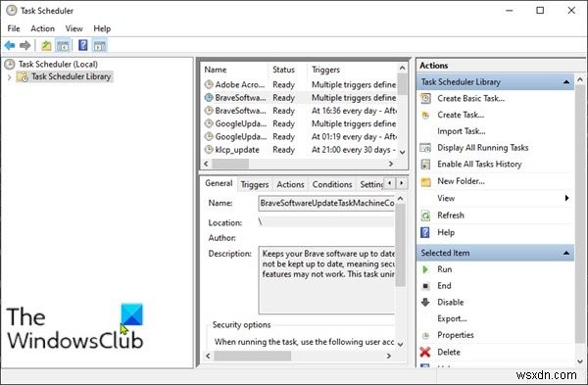Switch to the Actions tab

(x=290, y=184)
